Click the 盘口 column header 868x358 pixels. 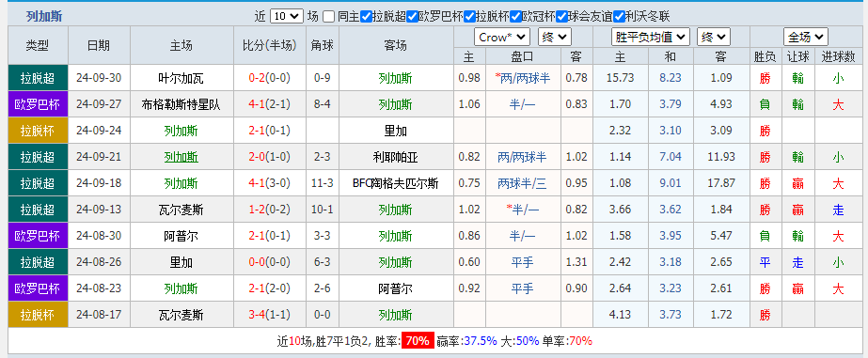(523, 56)
